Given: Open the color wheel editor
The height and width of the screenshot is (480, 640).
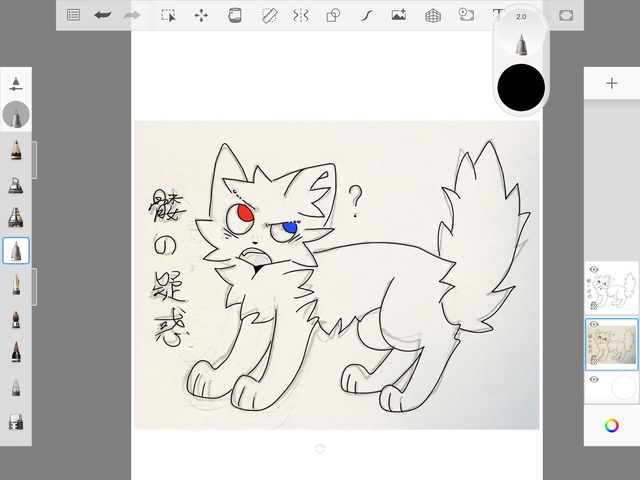Looking at the screenshot, I should [611, 425].
